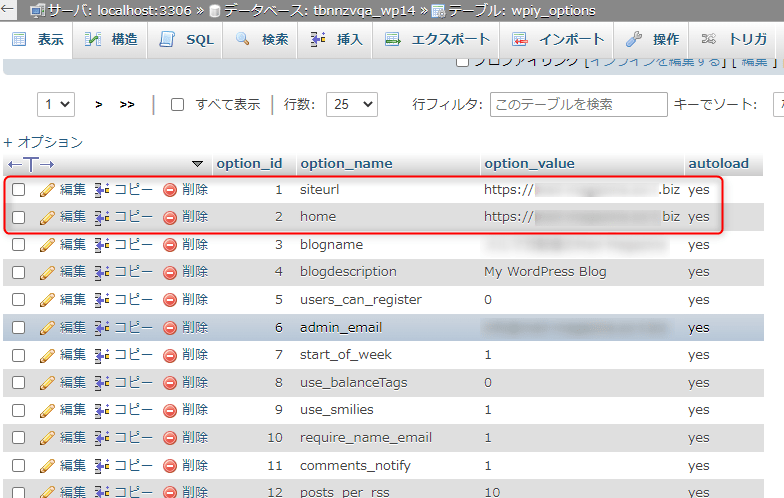
Task: Click the red delete icon for require_name_email row
Action: (x=170, y=438)
